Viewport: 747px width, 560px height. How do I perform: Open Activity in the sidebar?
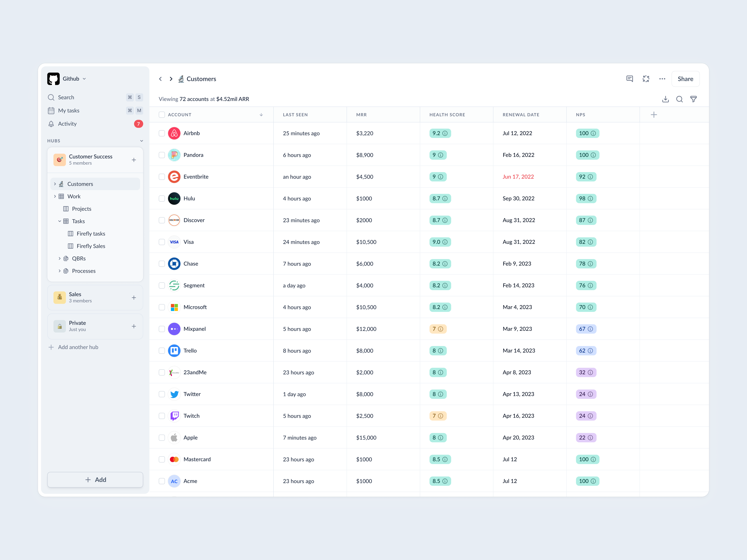tap(95, 124)
